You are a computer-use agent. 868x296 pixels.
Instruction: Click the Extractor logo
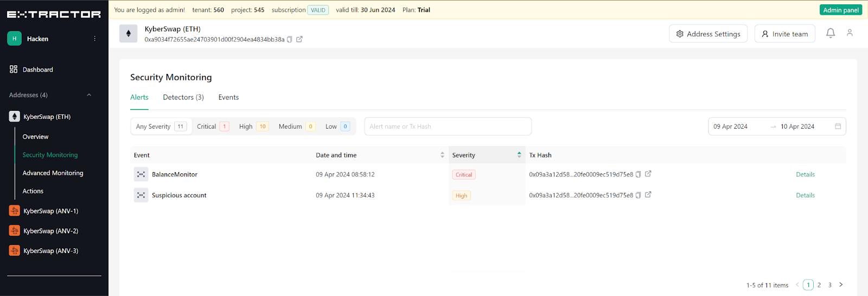(x=54, y=14)
